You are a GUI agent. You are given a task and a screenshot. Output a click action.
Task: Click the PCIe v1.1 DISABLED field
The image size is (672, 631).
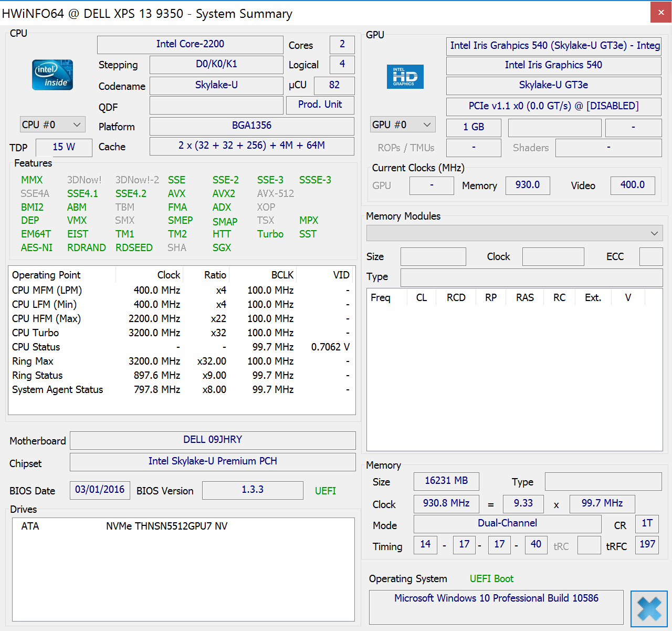pyautogui.click(x=554, y=106)
